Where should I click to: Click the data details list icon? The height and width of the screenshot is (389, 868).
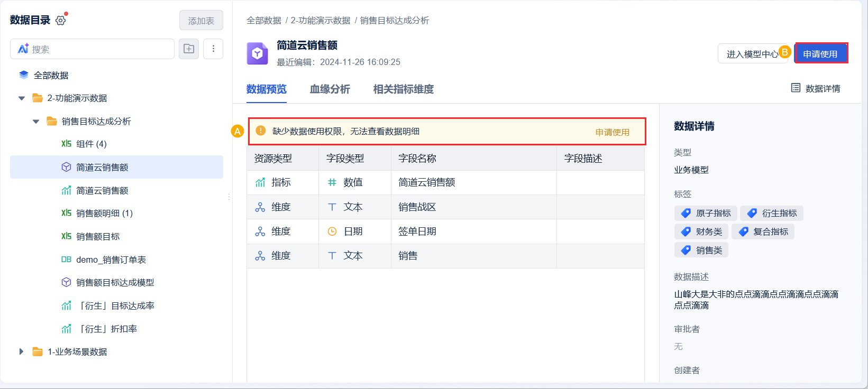(795, 88)
